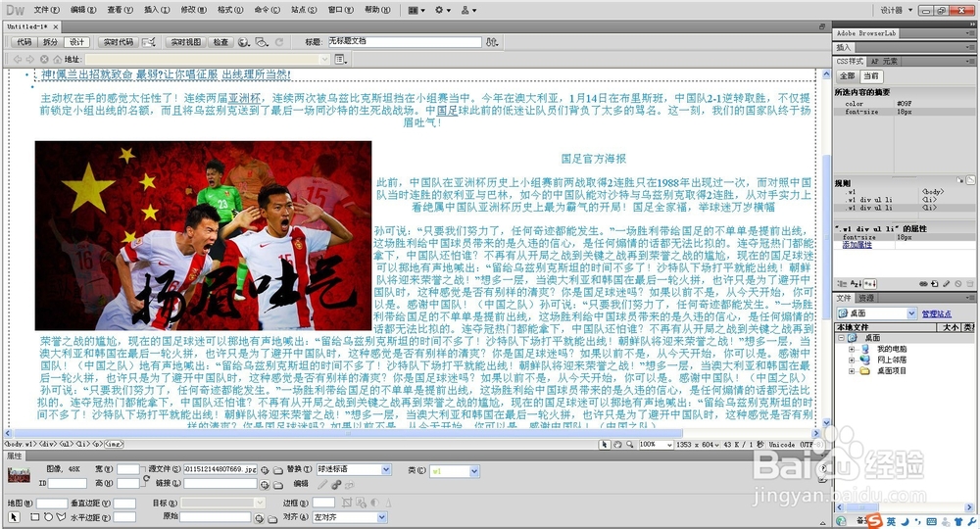Screen dimensions: 980x529
Task: Show 当前 current selection CSS mode
Action: [870, 75]
